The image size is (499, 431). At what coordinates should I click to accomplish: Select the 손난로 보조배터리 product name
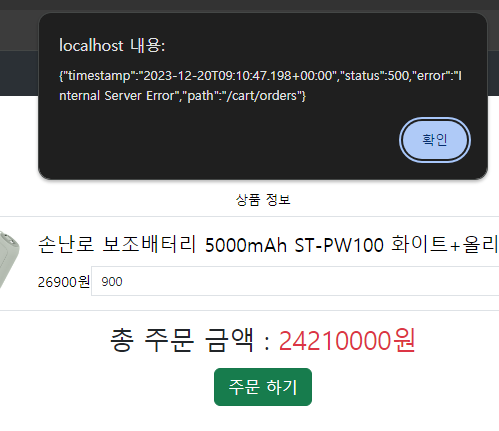point(117,244)
